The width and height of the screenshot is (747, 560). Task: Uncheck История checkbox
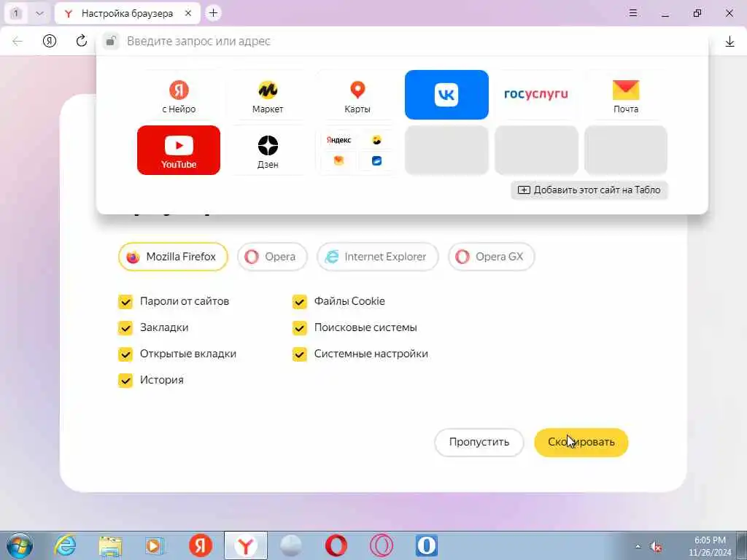[125, 380]
